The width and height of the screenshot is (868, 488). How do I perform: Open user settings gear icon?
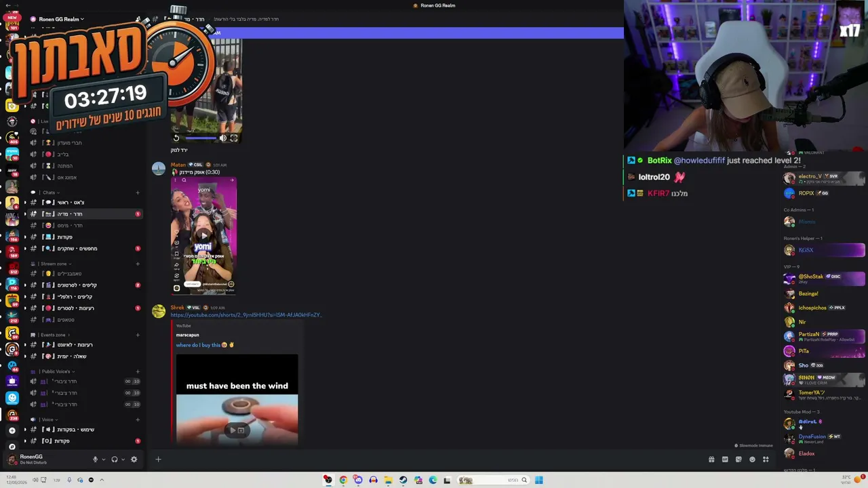pyautogui.click(x=134, y=460)
